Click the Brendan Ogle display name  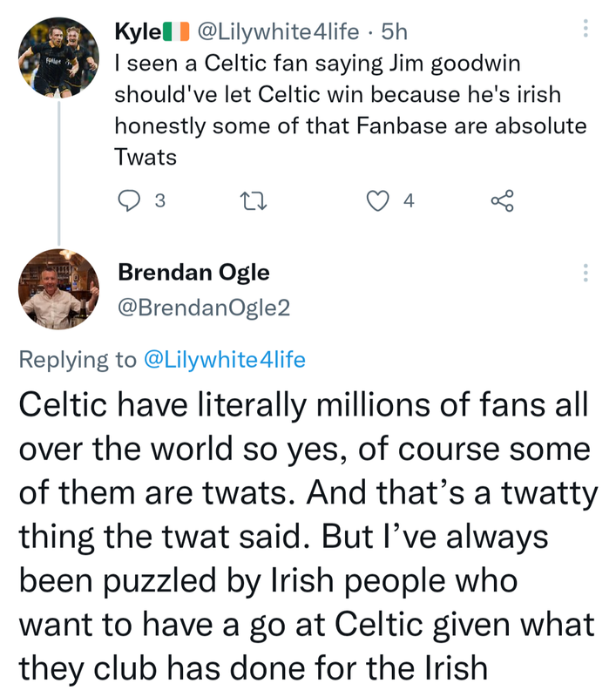click(193, 273)
